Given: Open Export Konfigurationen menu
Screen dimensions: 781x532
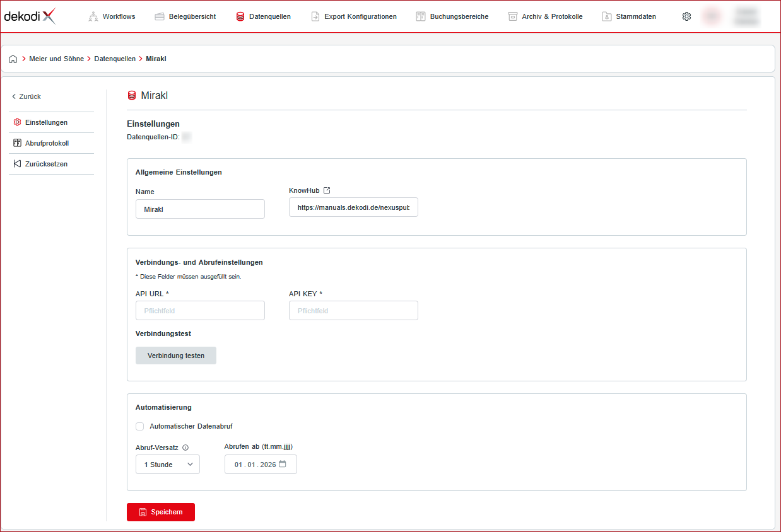Looking at the screenshot, I should point(354,16).
